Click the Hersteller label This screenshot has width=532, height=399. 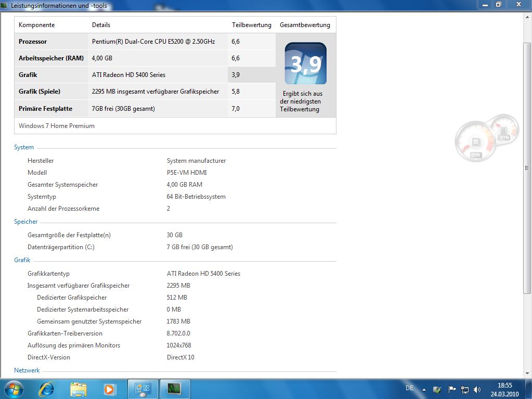(41, 160)
